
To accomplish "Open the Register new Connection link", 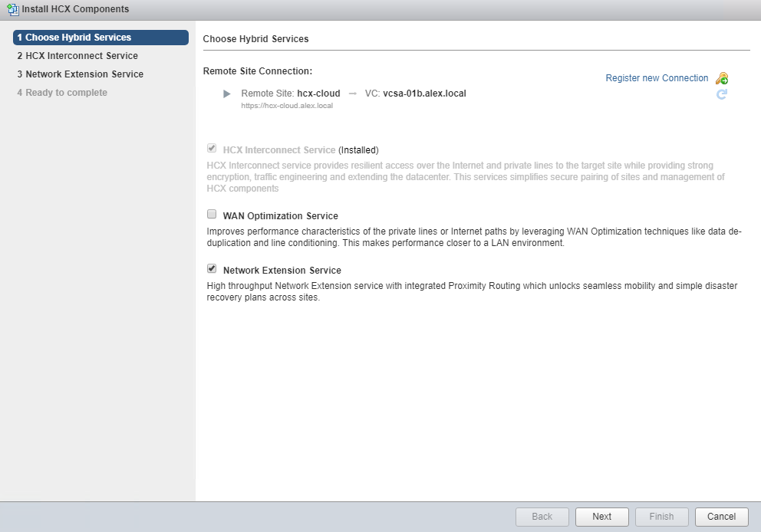I will (x=657, y=78).
